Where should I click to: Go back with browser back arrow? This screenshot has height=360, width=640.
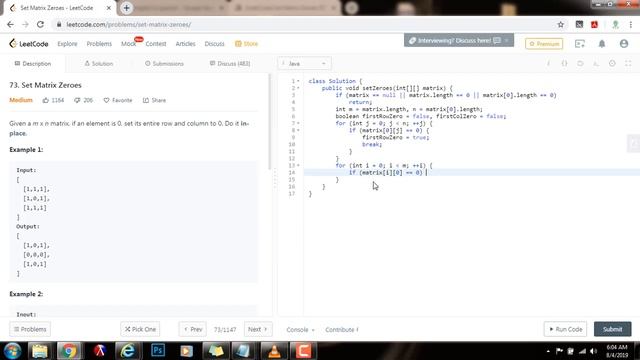click(x=10, y=24)
